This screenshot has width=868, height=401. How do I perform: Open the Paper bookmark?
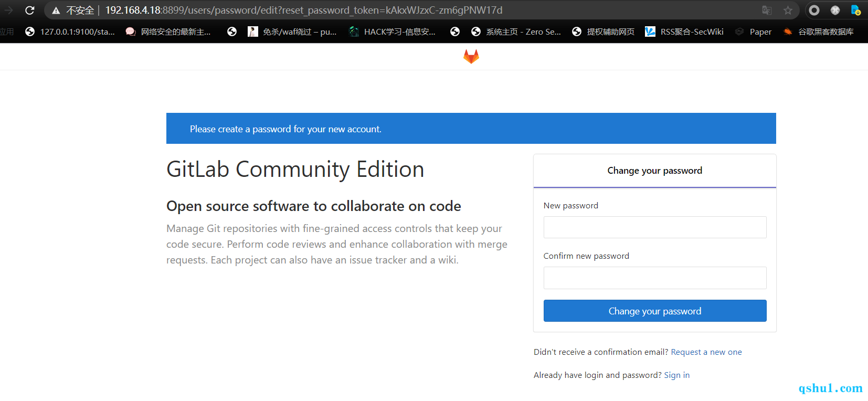(753, 31)
